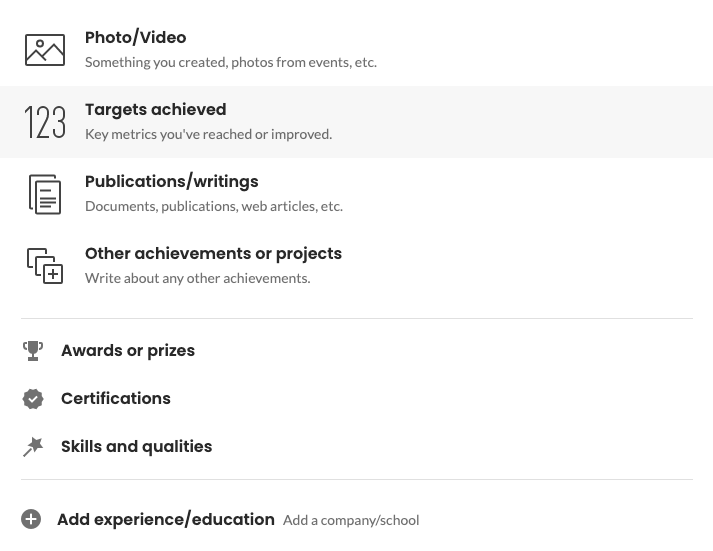
Task: Click the 'Add a company/school' hint text
Action: [x=351, y=520]
